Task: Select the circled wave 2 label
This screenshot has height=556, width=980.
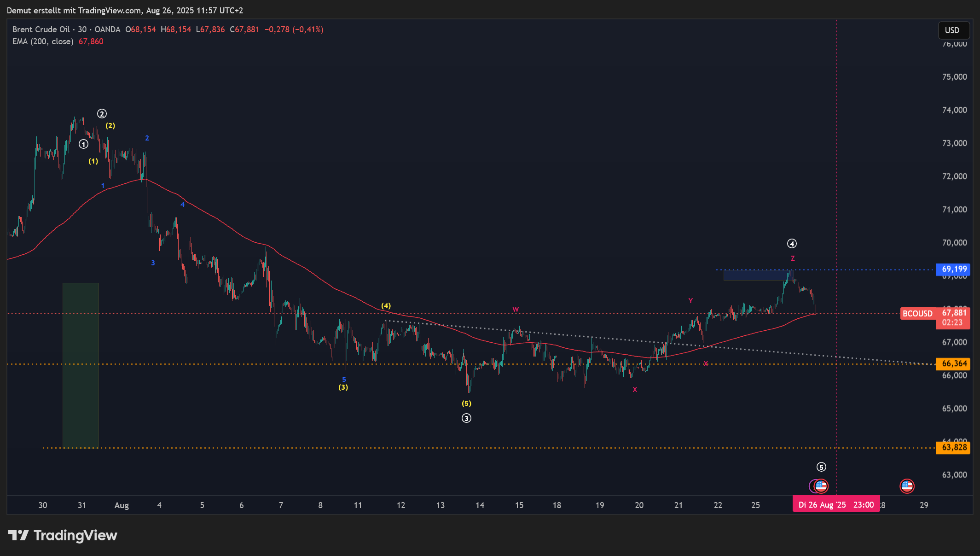Action: pos(102,114)
